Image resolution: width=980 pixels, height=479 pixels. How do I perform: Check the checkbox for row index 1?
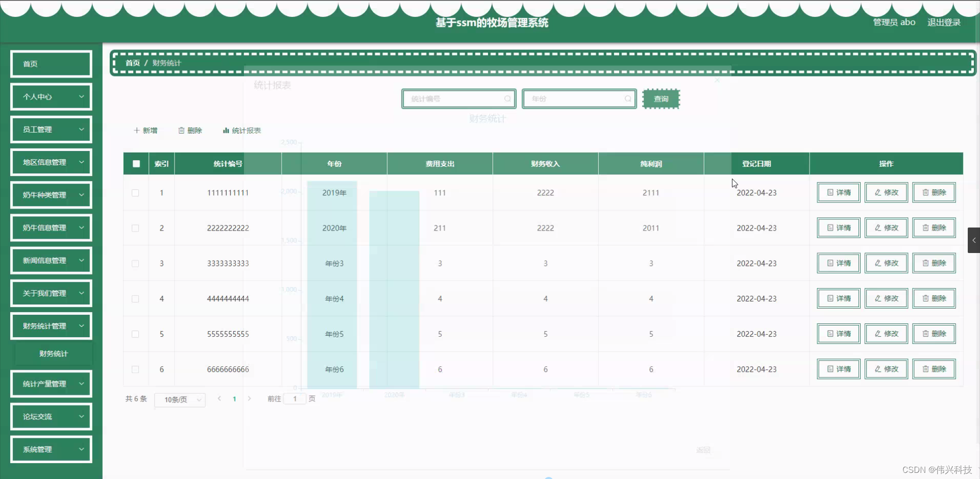pyautogui.click(x=135, y=193)
